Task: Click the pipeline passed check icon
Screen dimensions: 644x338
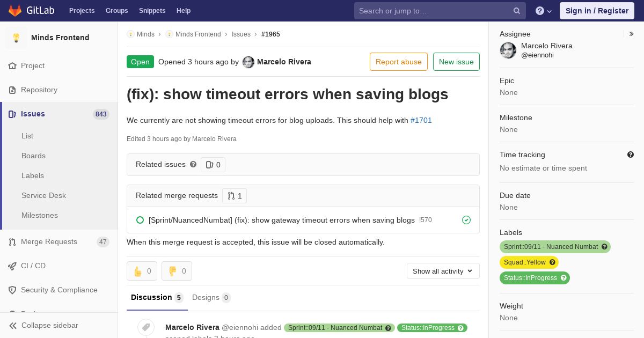Action: pyautogui.click(x=466, y=220)
